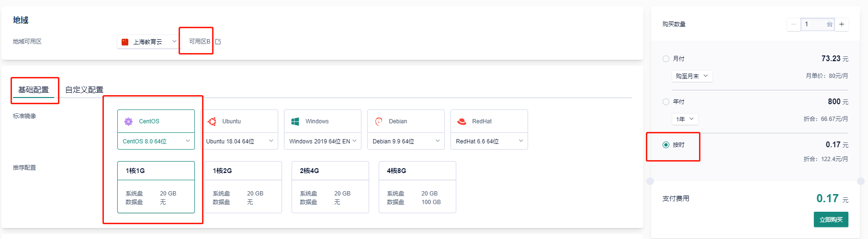Open the 上海教育云 region dropdown
The width and height of the screenshot is (868, 239).
click(x=148, y=42)
